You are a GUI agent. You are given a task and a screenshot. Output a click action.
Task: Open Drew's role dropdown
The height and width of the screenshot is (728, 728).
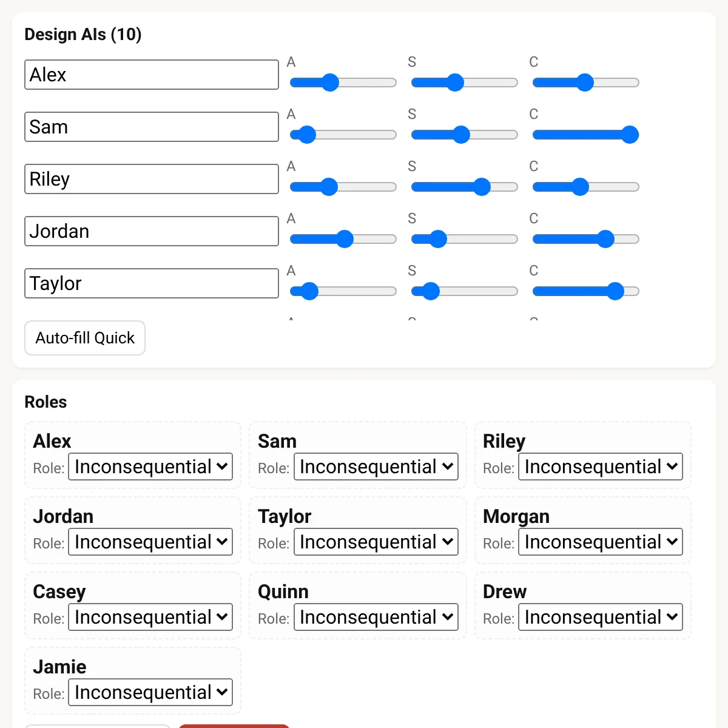point(601,617)
